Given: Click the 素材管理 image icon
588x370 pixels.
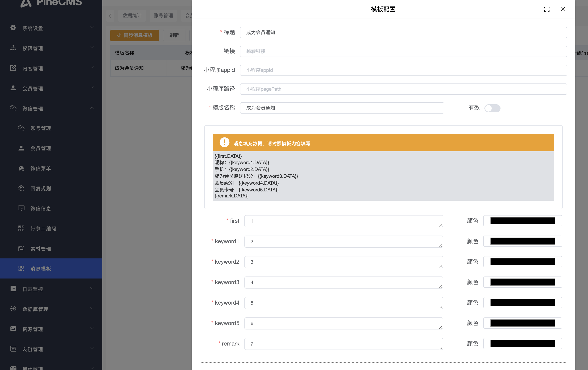Looking at the screenshot, I should click(x=21, y=248).
